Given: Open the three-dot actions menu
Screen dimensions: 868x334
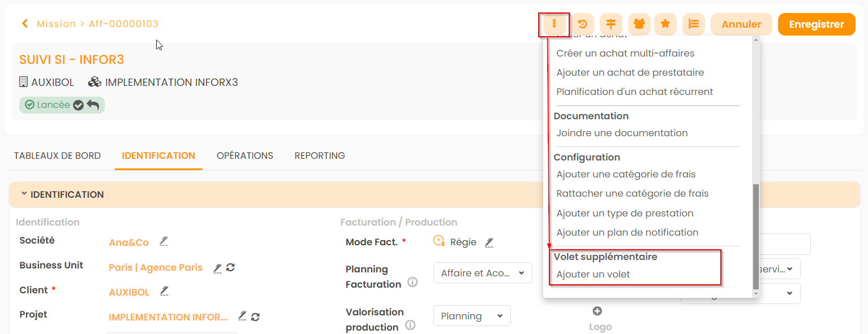Looking at the screenshot, I should click(555, 24).
